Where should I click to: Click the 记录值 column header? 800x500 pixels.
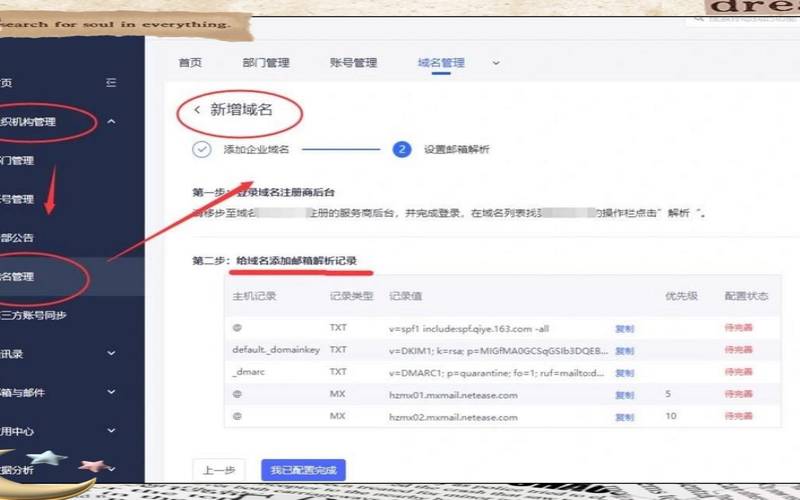[x=406, y=296]
